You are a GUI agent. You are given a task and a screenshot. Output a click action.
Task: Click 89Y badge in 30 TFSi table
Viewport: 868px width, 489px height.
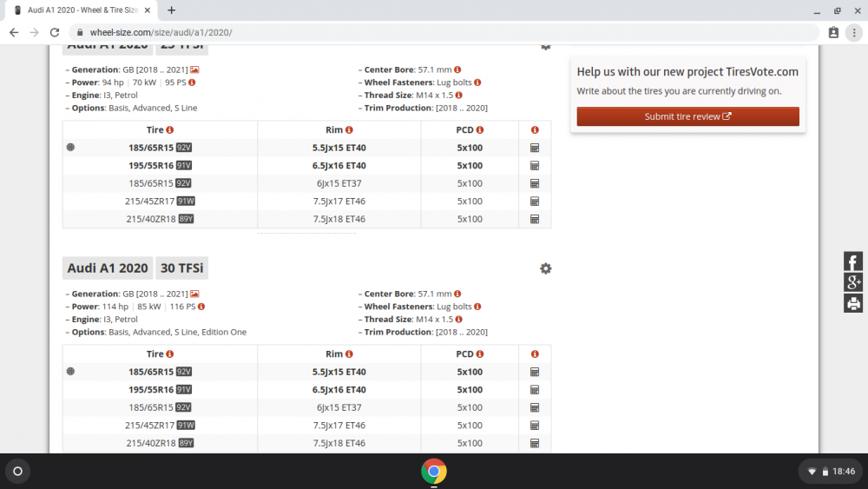[186, 442]
